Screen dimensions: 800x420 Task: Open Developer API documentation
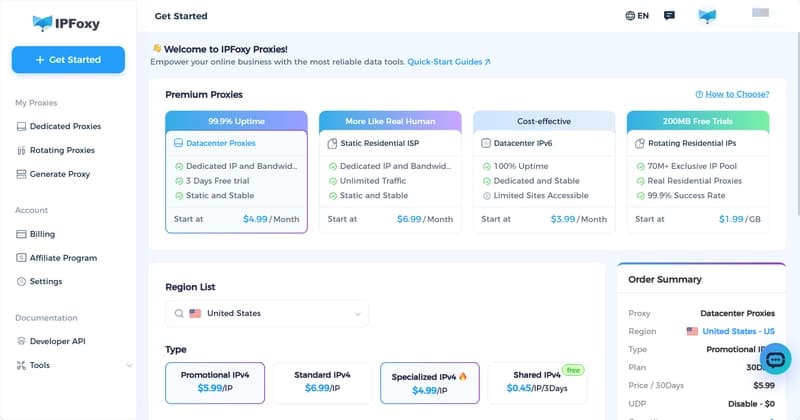58,341
